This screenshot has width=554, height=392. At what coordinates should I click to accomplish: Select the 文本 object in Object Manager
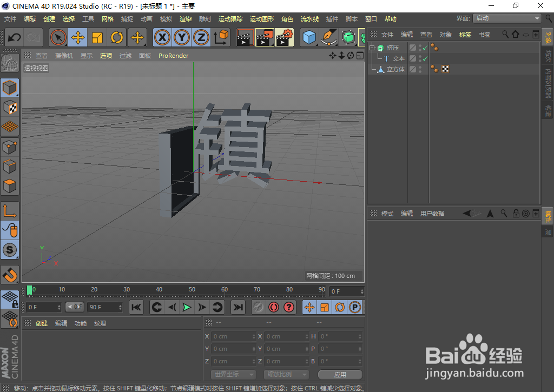click(398, 58)
